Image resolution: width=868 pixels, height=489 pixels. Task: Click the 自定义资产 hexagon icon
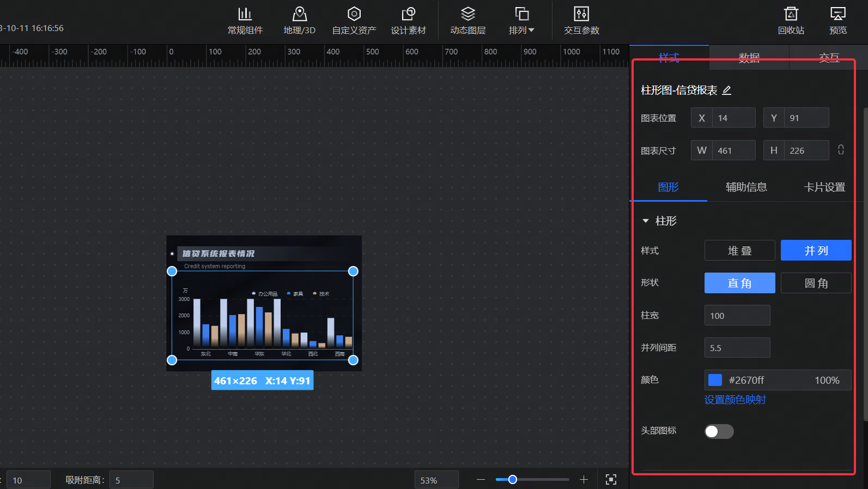pos(354,14)
